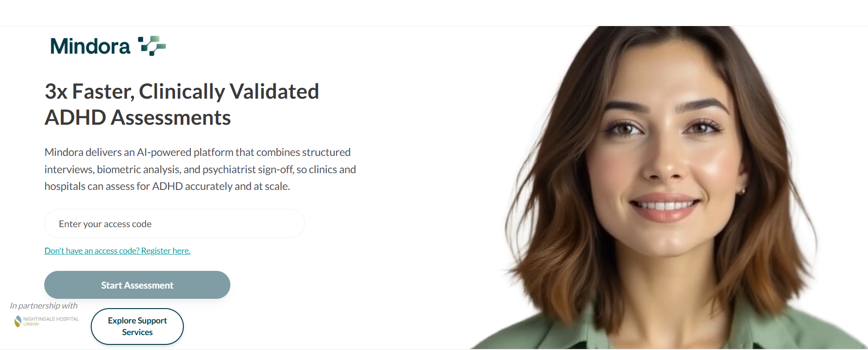
Task: Click 'Don't have an access code?' text
Action: coord(92,251)
